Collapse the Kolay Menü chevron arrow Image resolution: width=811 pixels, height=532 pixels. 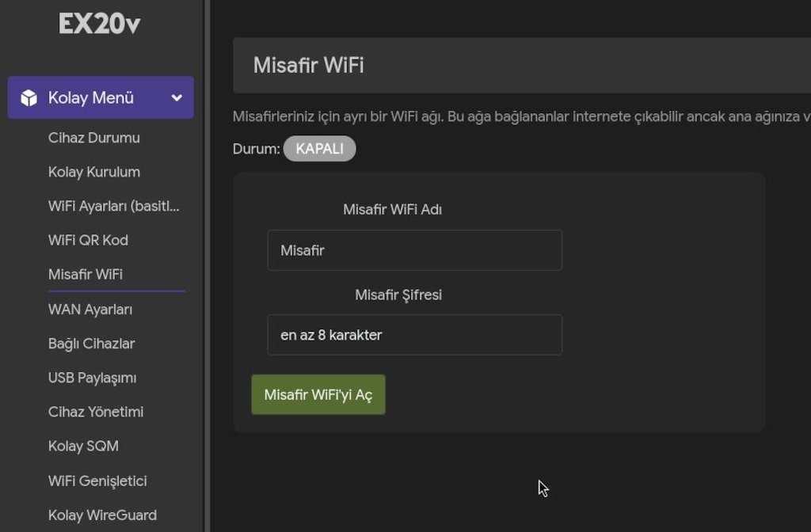point(177,97)
